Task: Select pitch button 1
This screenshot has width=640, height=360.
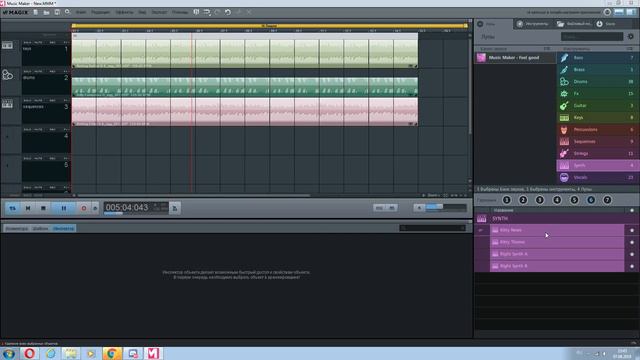Action: [507, 200]
